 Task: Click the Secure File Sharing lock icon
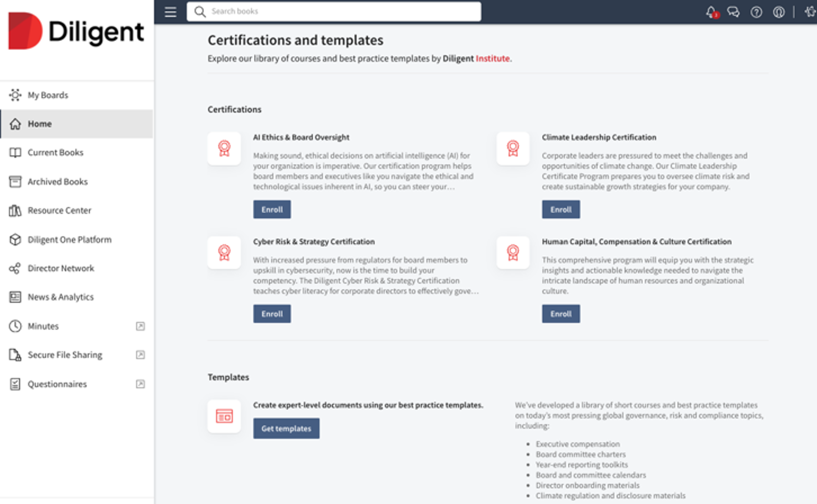(x=15, y=355)
